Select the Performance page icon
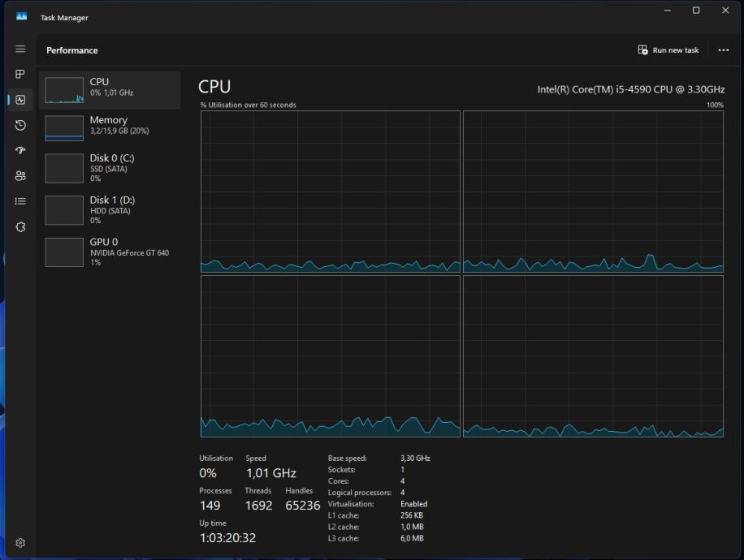The width and height of the screenshot is (744, 560). (20, 100)
